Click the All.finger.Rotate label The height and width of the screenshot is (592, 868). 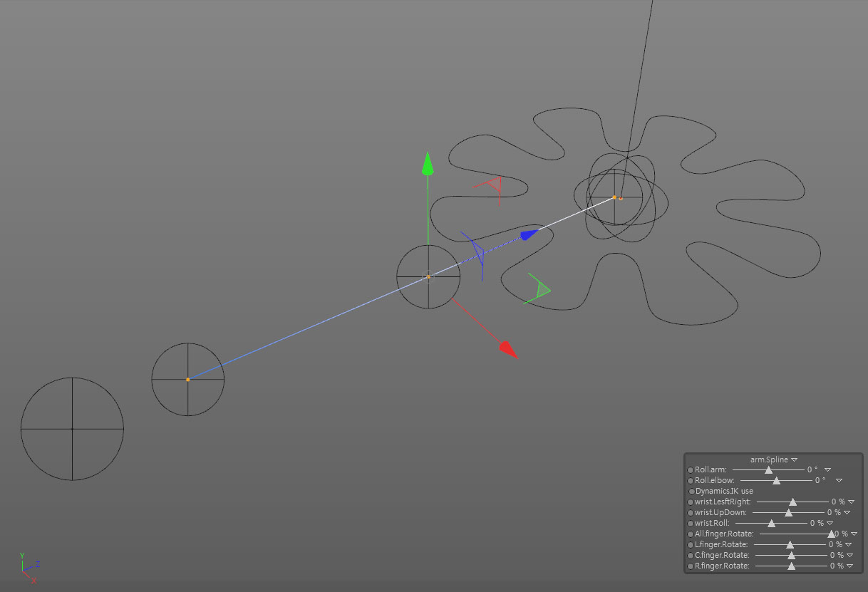(x=724, y=534)
